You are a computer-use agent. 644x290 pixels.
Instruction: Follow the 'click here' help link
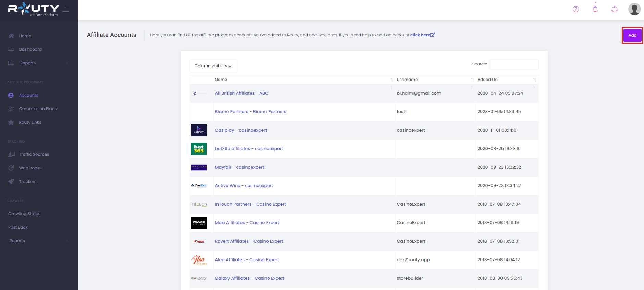coord(420,35)
